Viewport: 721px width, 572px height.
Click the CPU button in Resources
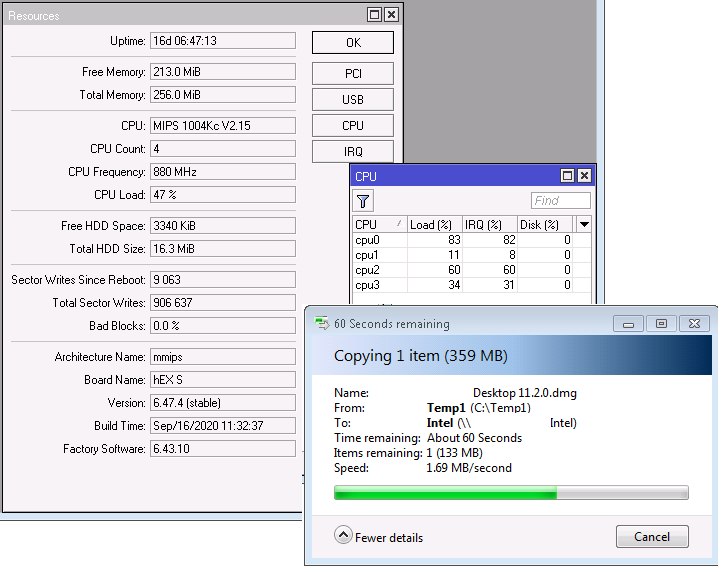click(353, 126)
